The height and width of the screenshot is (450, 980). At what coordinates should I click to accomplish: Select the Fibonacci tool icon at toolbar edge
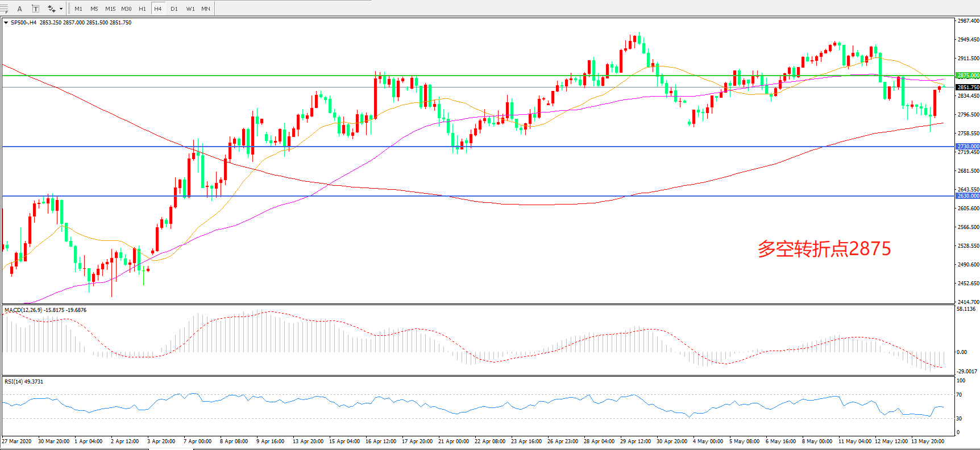(4, 9)
